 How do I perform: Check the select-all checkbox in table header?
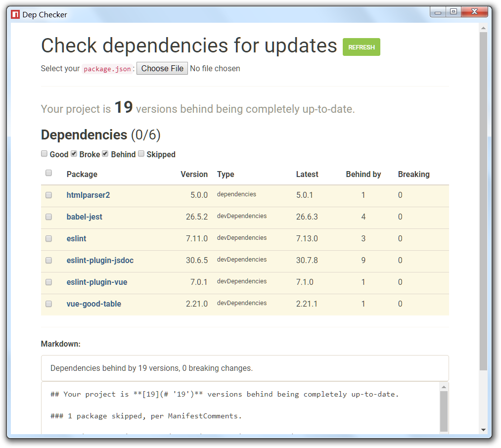pos(48,173)
